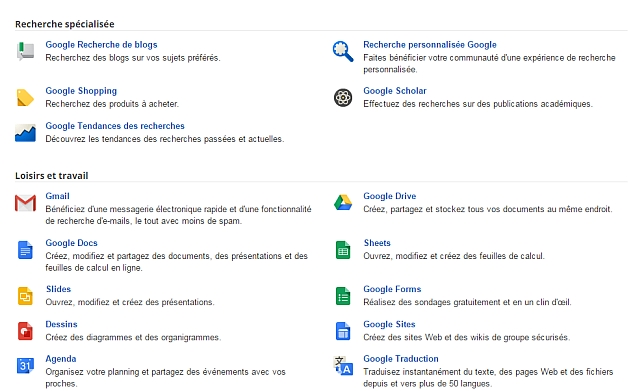
Task: Click the Slides yellow presentation icon
Action: point(25,296)
